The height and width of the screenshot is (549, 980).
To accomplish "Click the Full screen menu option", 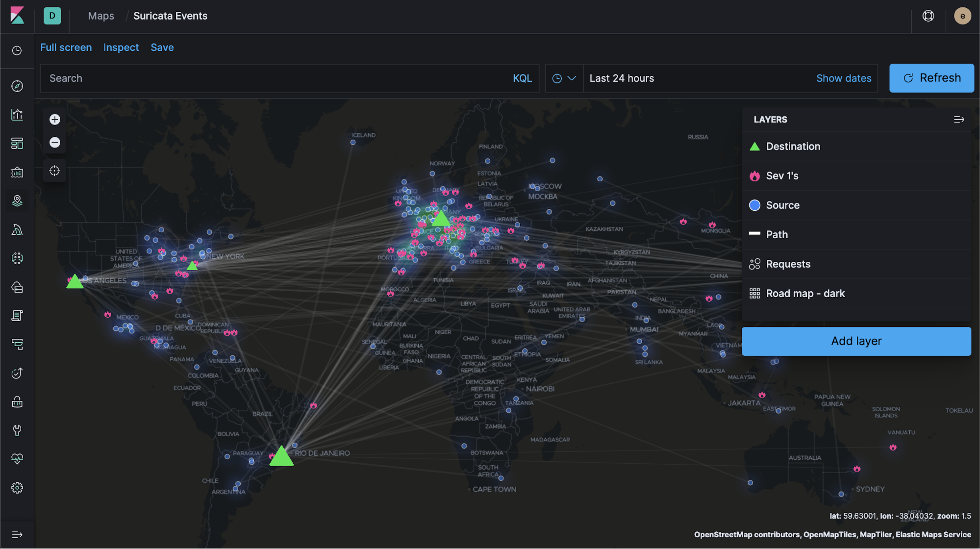I will pyautogui.click(x=65, y=48).
